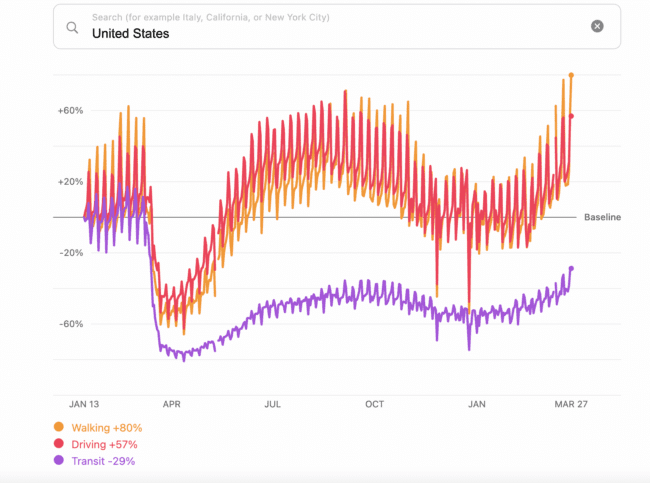Click the OCT axis label
Image resolution: width=650 pixels, height=483 pixels.
[x=374, y=405]
